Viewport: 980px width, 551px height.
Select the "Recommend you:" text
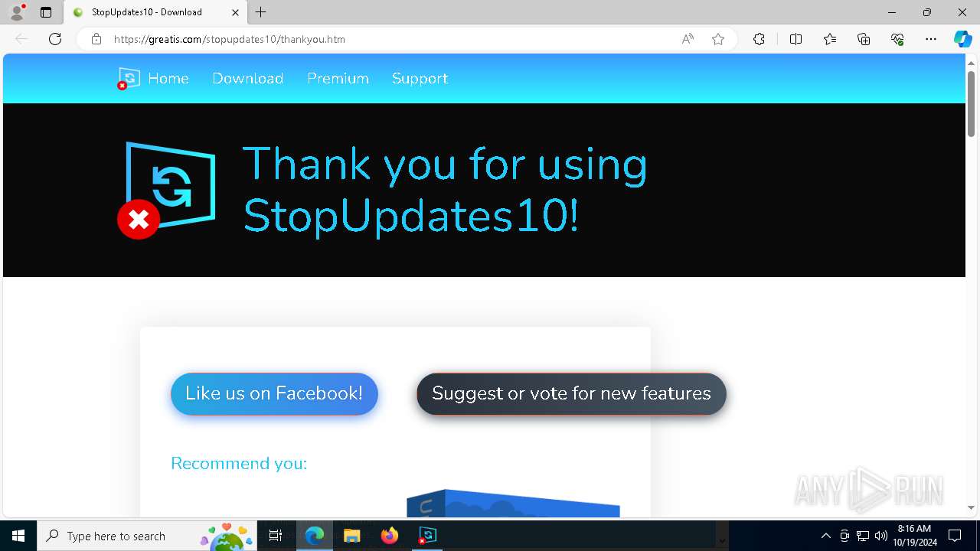239,463
